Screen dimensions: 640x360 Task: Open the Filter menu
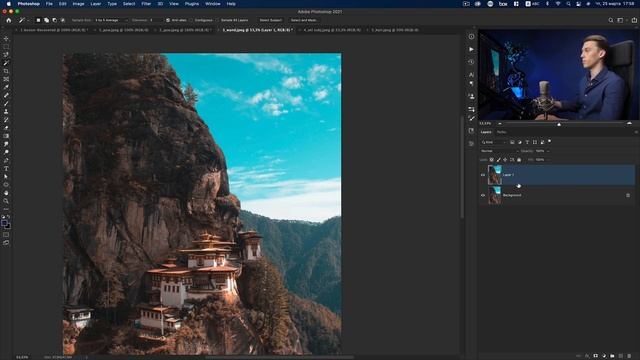[146, 4]
